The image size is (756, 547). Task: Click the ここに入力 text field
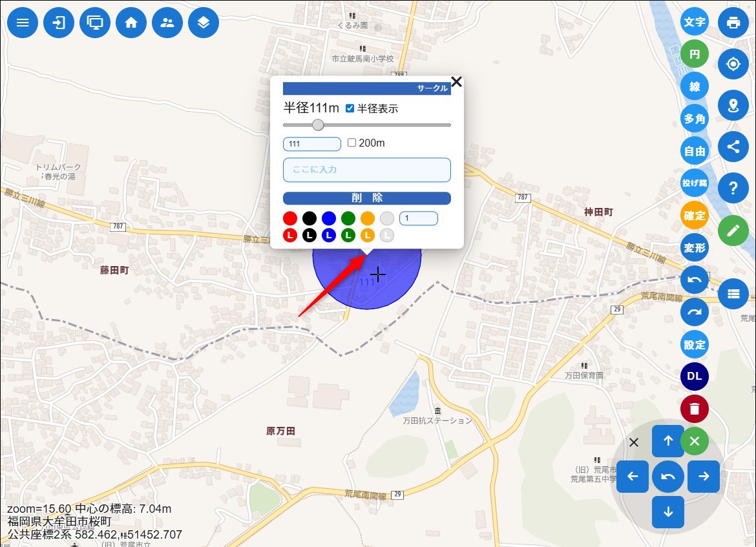[x=366, y=170]
